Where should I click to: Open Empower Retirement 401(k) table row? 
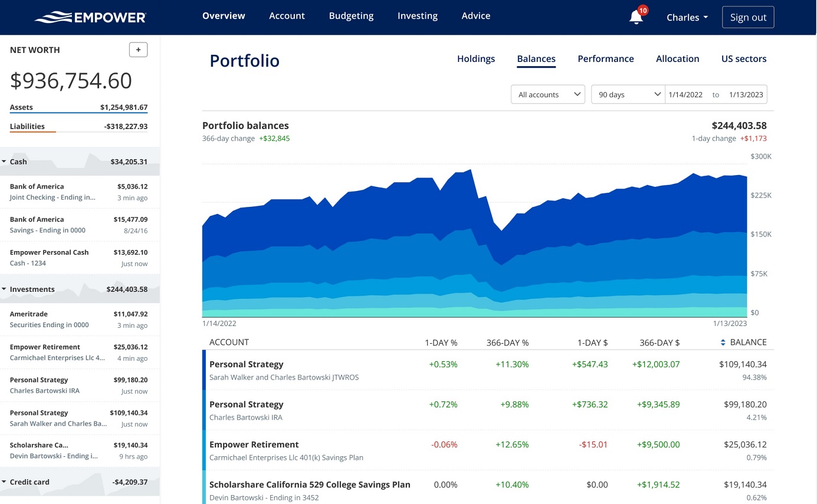488,450
